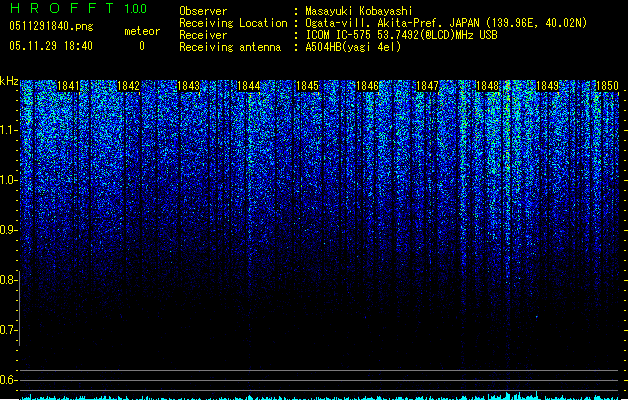Viewport: 629px width, 400px height.
Task: Click the date stamp 05.11.29 18:40
Action: click(51, 46)
